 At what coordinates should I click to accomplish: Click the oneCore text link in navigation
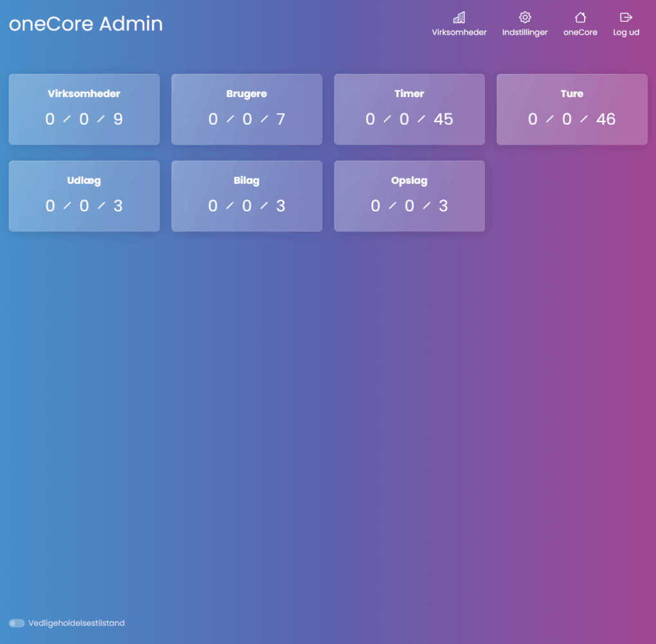580,32
